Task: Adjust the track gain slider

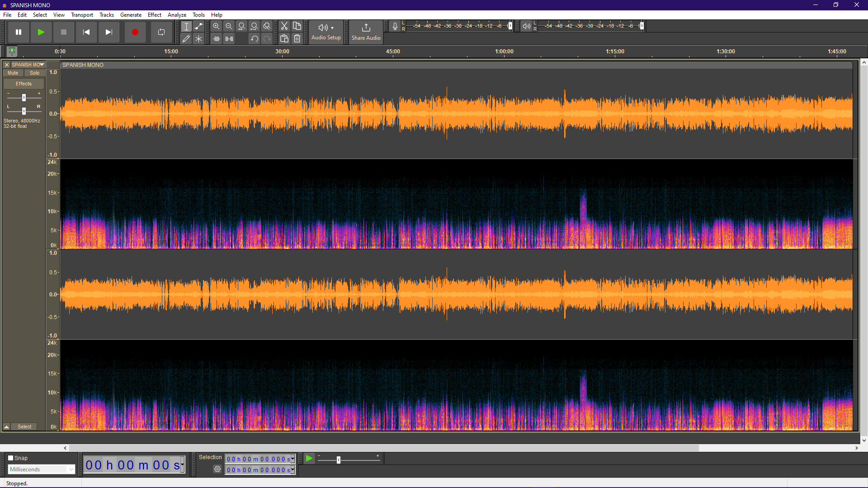Action: coord(24,97)
